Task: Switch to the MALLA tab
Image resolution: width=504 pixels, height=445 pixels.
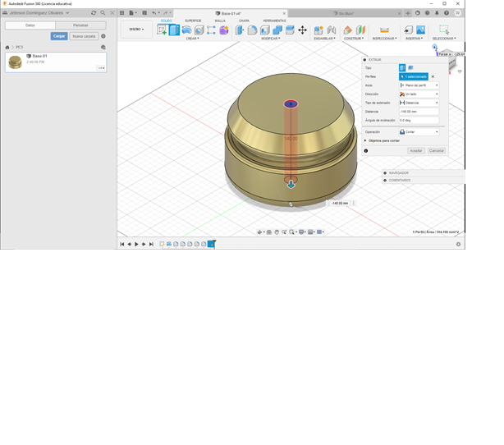Action: pos(220,21)
